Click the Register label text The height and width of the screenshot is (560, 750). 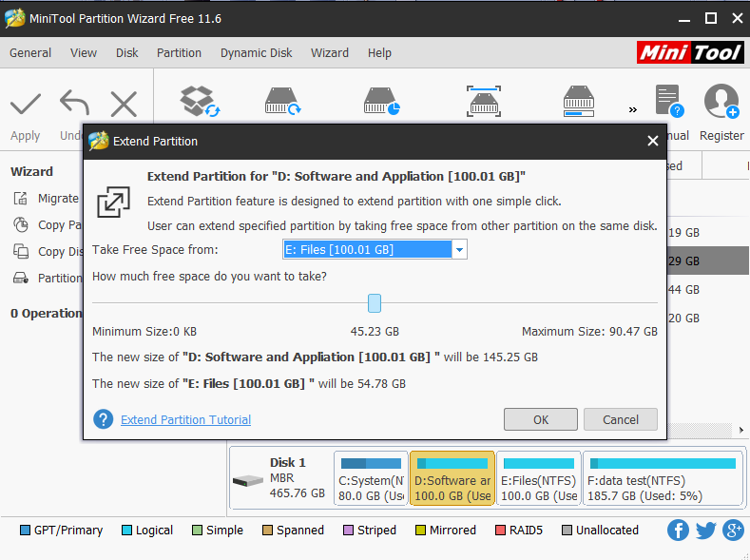point(721,135)
